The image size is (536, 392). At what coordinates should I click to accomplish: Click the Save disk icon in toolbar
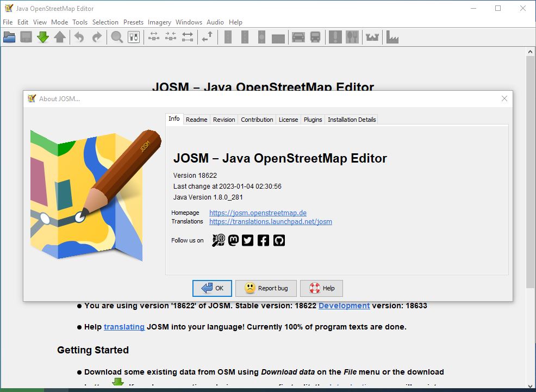click(x=26, y=37)
